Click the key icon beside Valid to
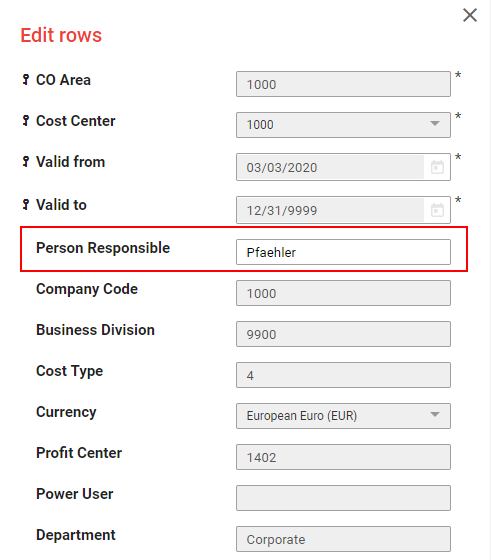The image size is (491, 560). click(26, 205)
